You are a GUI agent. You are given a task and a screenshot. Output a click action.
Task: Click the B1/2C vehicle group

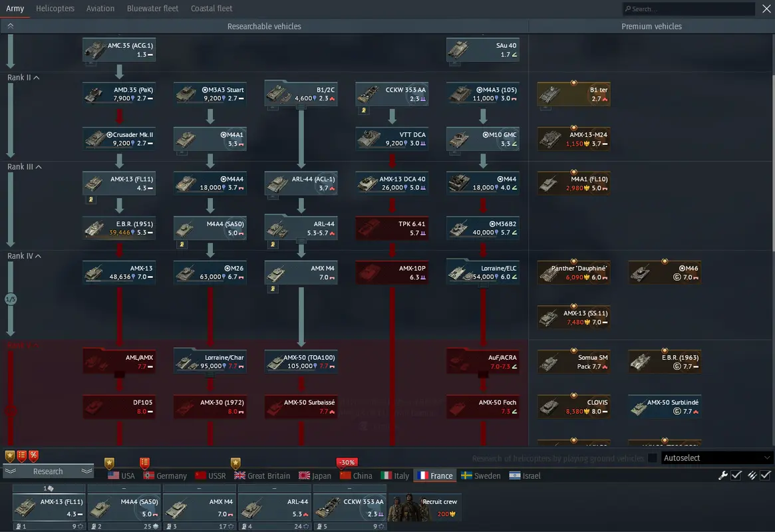point(301,94)
